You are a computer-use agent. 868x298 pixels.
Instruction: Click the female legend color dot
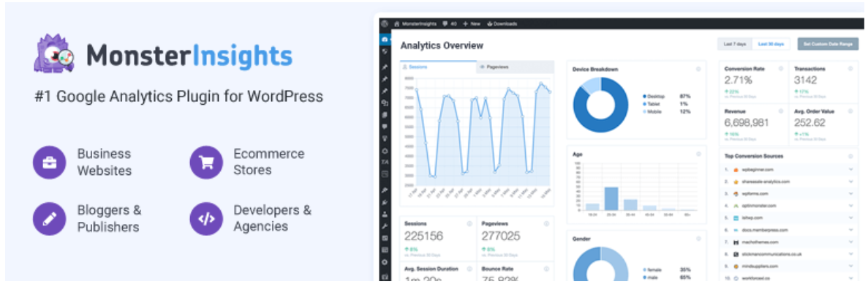[x=644, y=269]
